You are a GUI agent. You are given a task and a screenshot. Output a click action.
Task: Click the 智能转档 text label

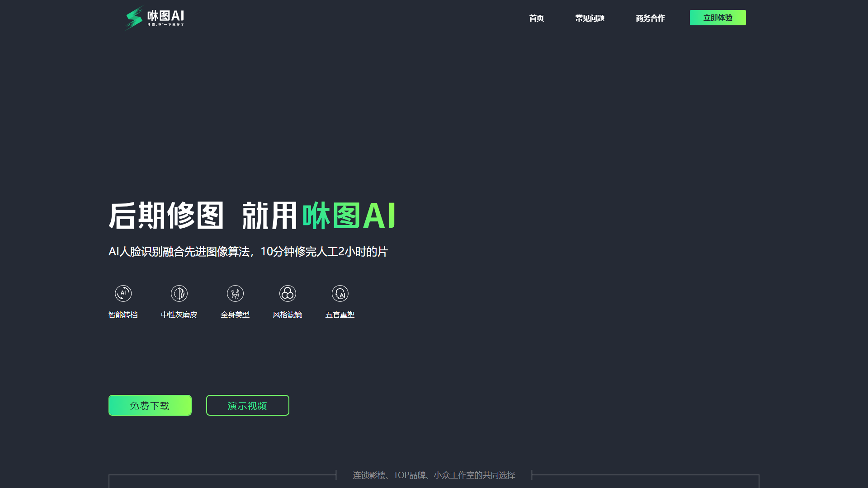(x=123, y=315)
